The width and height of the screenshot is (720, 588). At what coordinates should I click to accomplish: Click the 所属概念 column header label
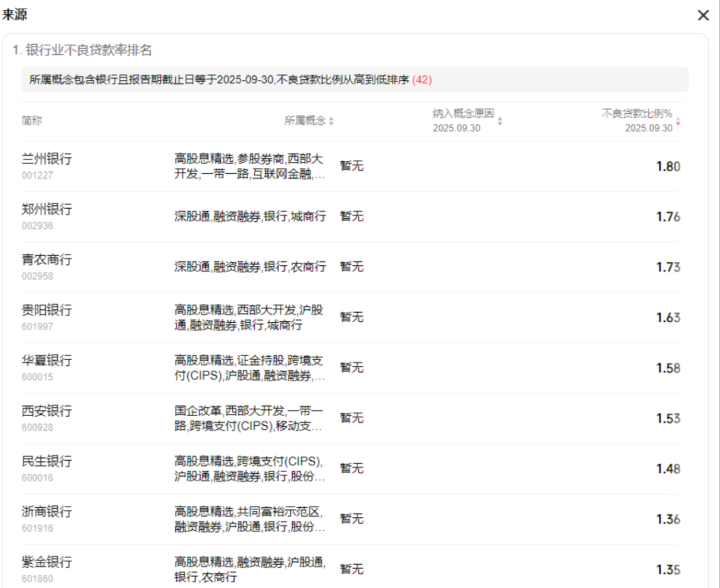(305, 121)
